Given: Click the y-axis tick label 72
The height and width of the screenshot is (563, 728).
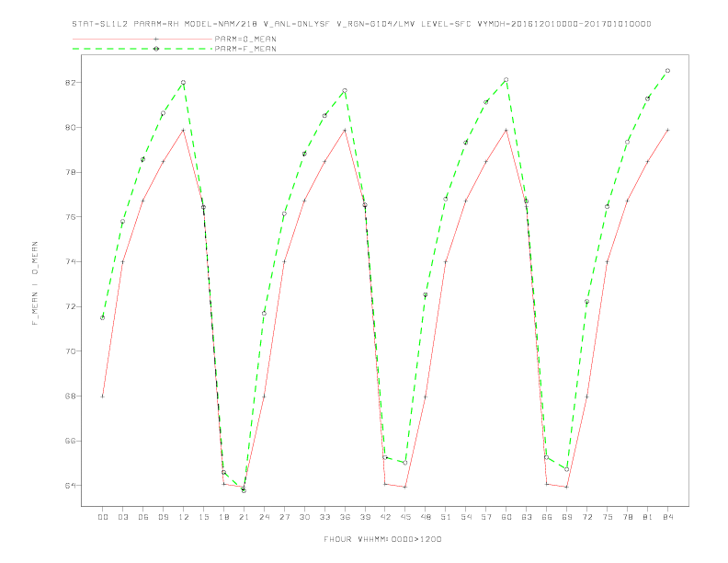Looking at the screenshot, I should click(70, 306).
